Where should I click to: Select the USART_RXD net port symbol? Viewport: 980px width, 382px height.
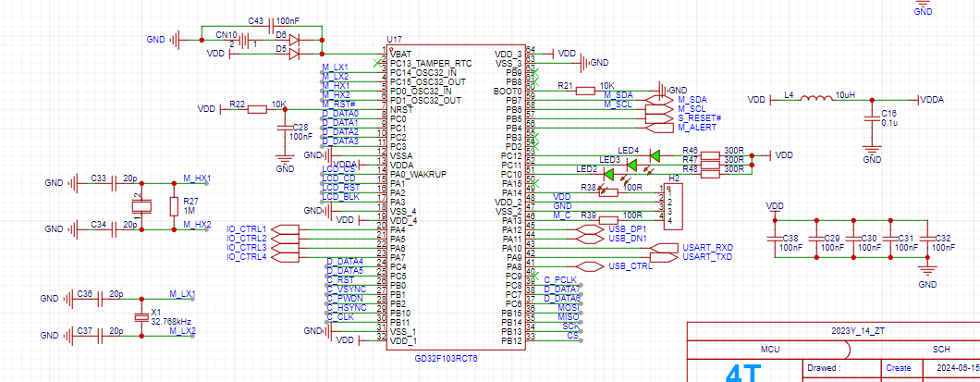[x=663, y=248]
